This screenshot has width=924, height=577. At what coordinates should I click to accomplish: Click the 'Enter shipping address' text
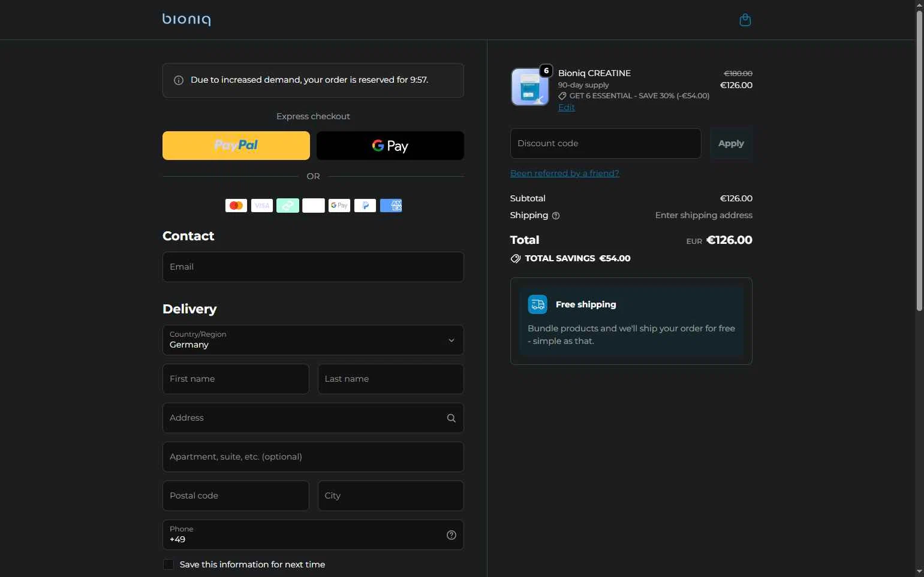click(704, 215)
